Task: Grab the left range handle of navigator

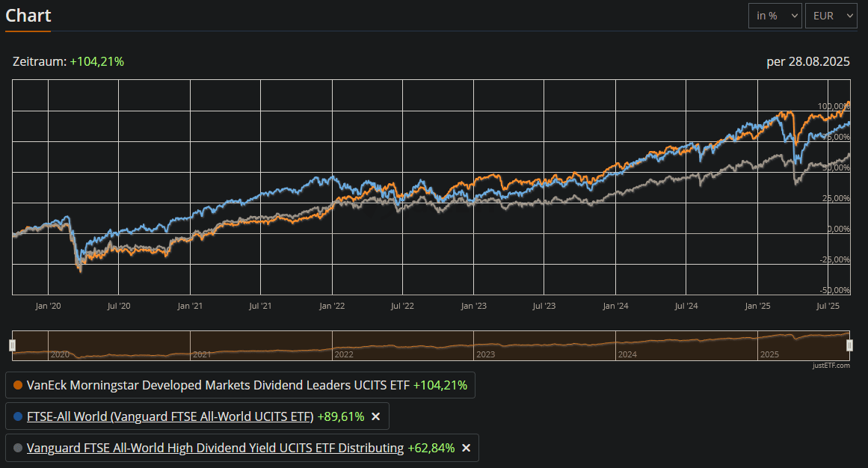Action: (x=12, y=345)
